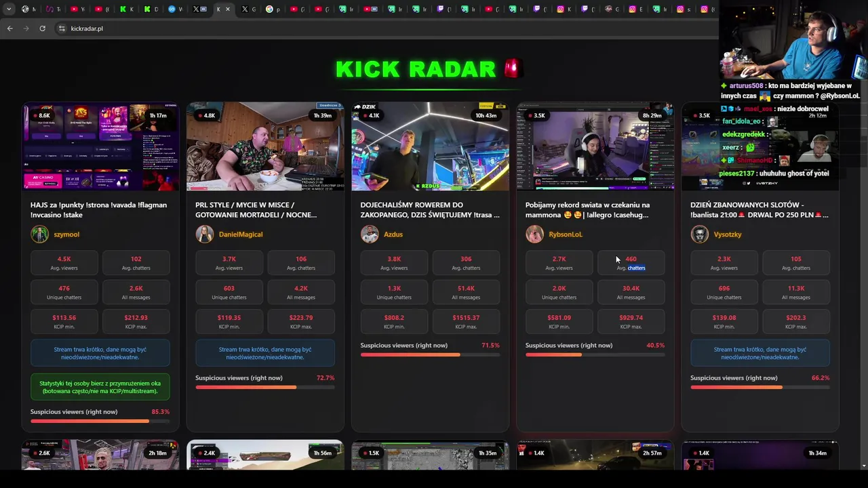The image size is (868, 488).
Task: Open the 1.5K viewers thumbnail in second row
Action: coord(430,455)
